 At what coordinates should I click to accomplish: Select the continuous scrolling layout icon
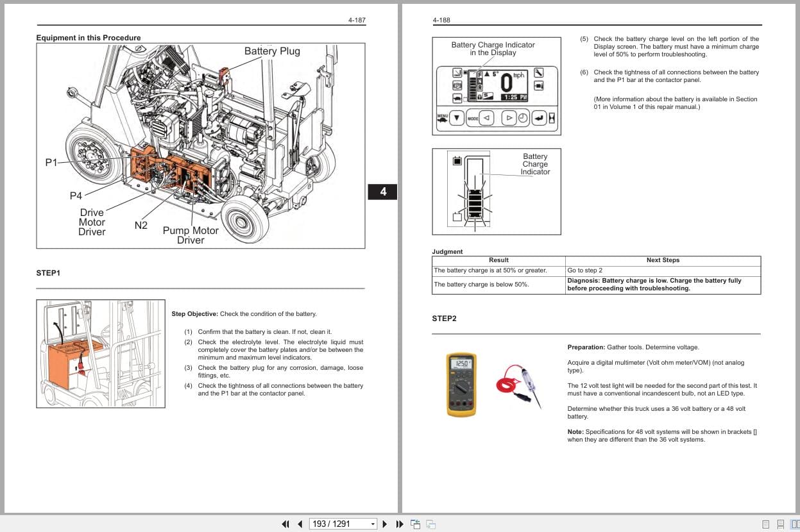click(780, 524)
